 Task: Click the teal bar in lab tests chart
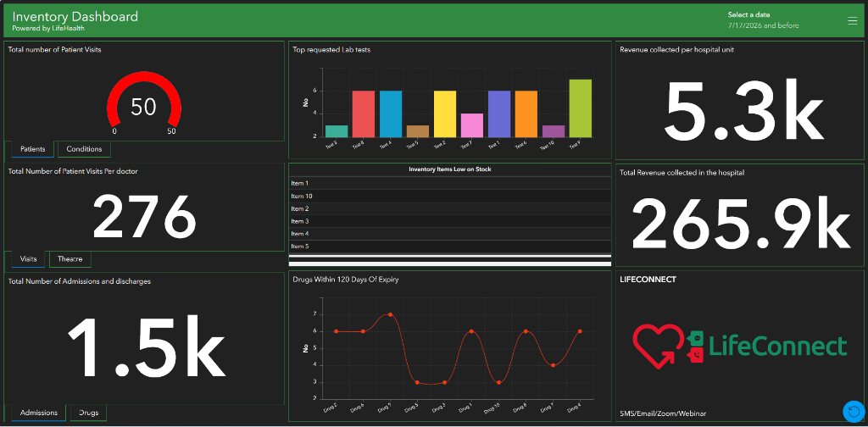click(337, 131)
